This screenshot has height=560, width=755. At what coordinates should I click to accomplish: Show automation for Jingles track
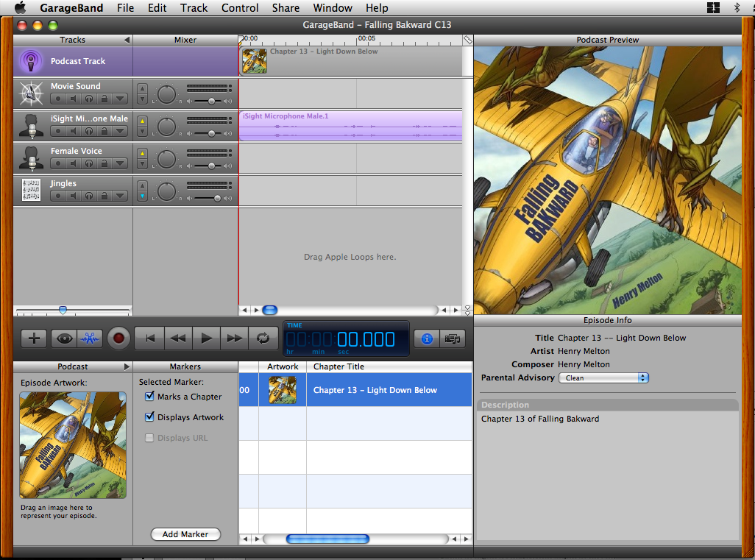(120, 196)
